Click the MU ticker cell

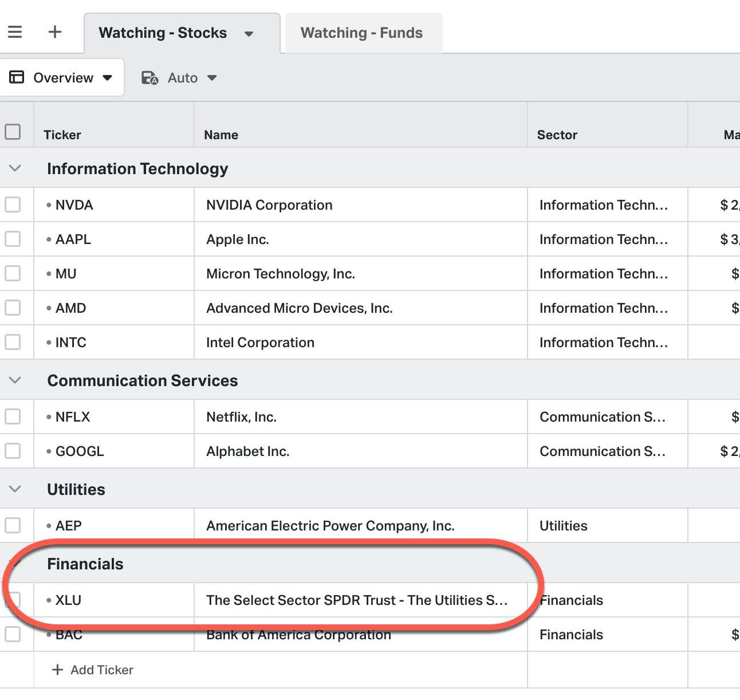[114, 274]
